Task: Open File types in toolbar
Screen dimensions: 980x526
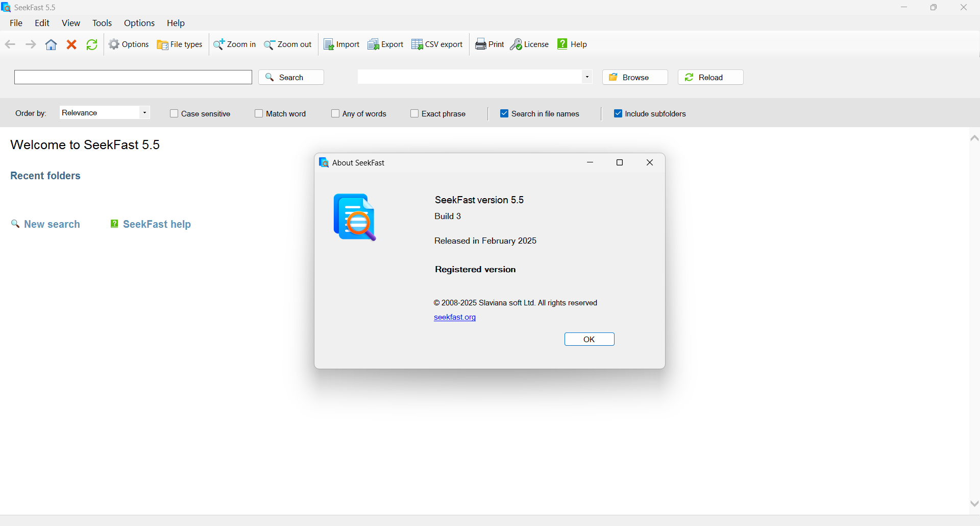Action: (x=180, y=44)
